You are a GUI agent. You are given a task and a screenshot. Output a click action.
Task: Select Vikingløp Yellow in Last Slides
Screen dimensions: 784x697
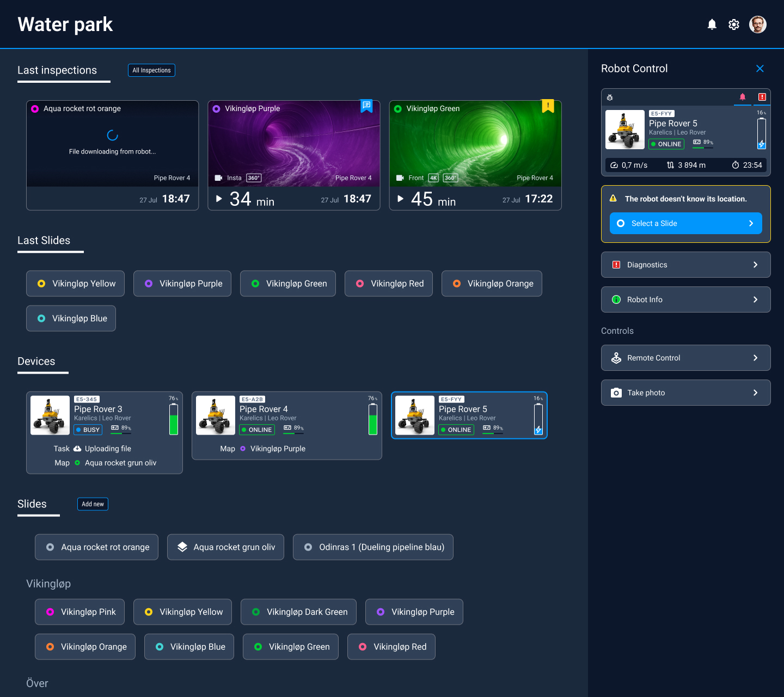click(75, 284)
